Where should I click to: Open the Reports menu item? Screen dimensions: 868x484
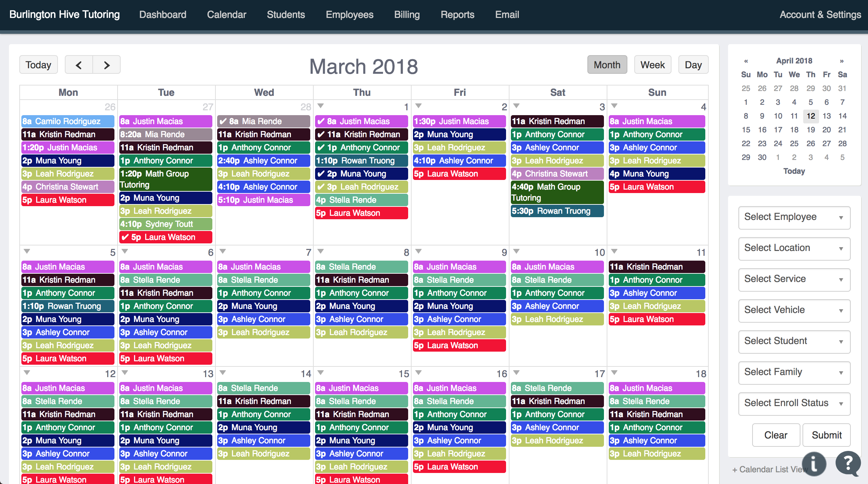[x=457, y=14]
